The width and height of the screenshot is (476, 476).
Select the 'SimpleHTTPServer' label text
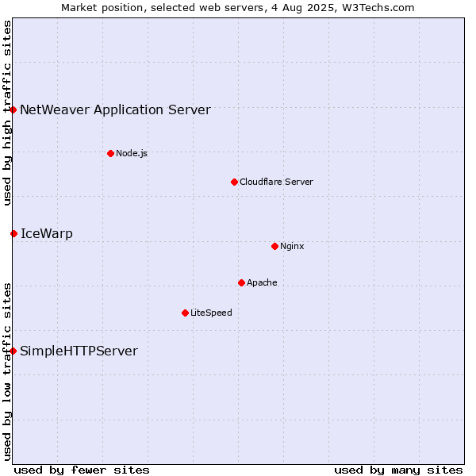pos(79,351)
